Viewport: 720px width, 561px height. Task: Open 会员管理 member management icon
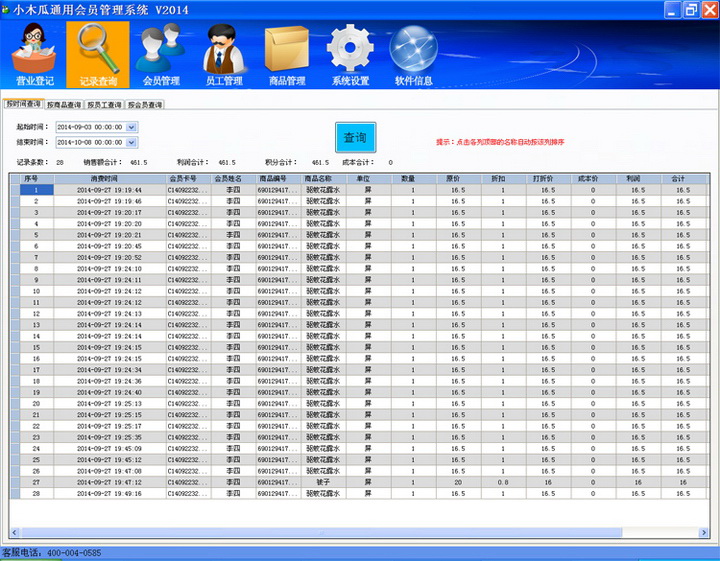[x=161, y=52]
